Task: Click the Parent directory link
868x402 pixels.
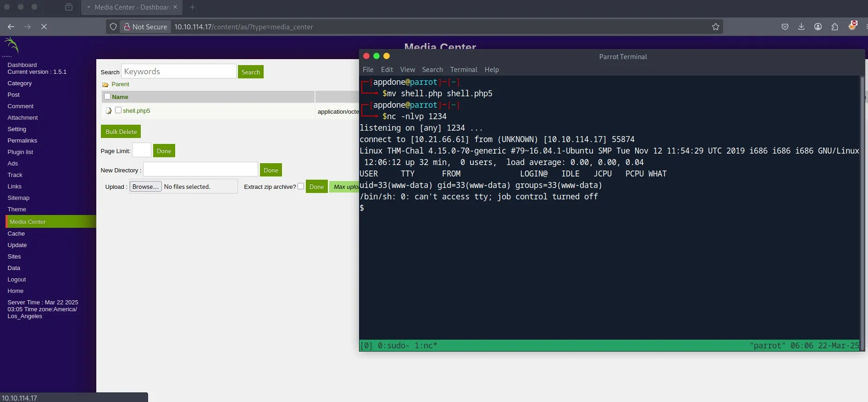Action: point(121,84)
